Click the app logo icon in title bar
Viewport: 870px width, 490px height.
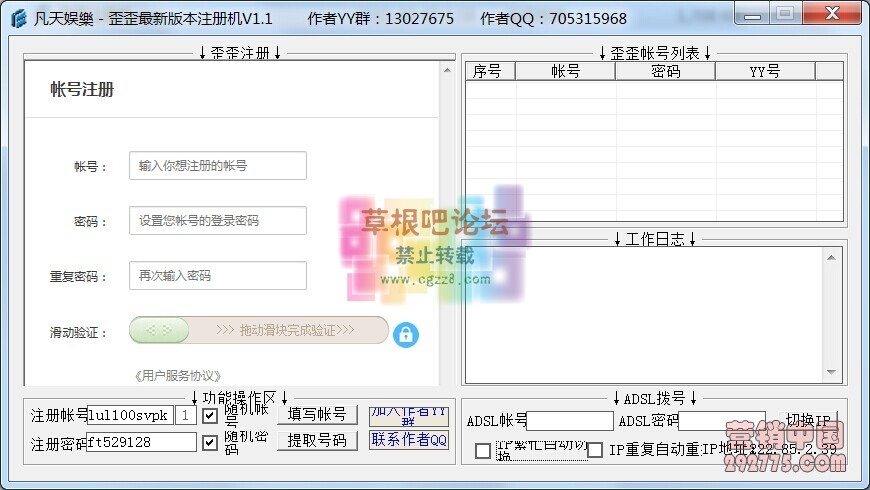[18, 18]
